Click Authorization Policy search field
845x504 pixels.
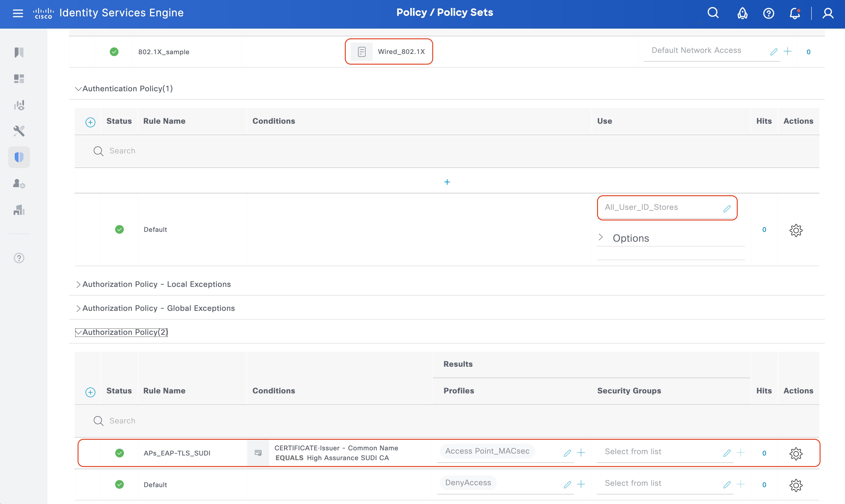tap(447, 421)
